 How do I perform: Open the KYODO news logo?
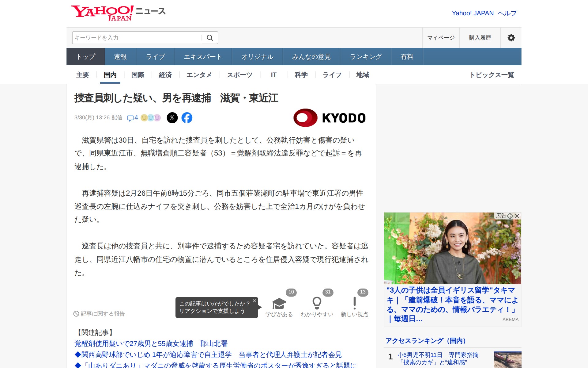(330, 118)
